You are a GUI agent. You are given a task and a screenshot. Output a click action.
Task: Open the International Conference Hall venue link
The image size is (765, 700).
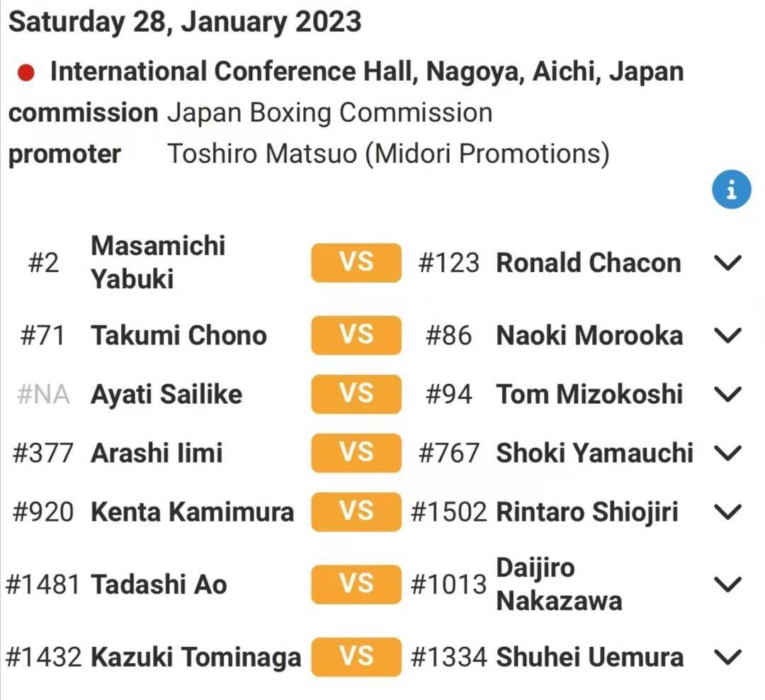coord(367,72)
